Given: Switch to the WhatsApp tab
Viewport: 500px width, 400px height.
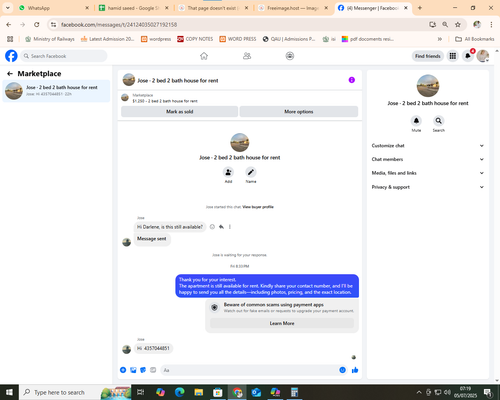Looking at the screenshot, I should point(53,8).
